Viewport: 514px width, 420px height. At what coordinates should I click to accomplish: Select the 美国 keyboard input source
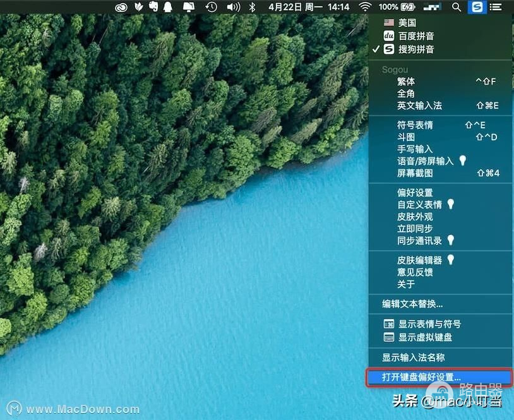click(x=407, y=23)
